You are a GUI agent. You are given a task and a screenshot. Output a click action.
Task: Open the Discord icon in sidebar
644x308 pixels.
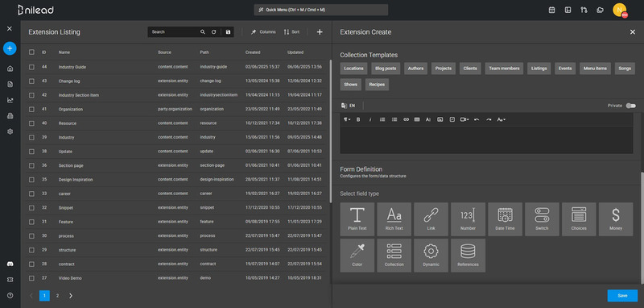click(x=10, y=264)
